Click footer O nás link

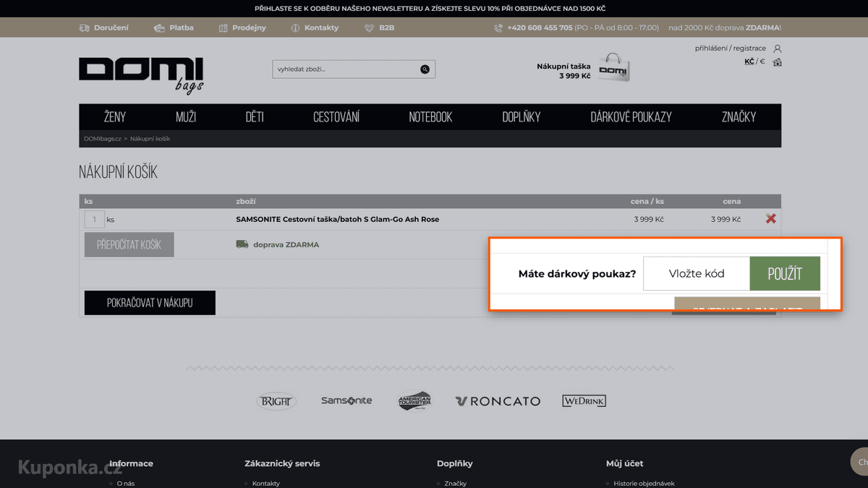click(125, 483)
